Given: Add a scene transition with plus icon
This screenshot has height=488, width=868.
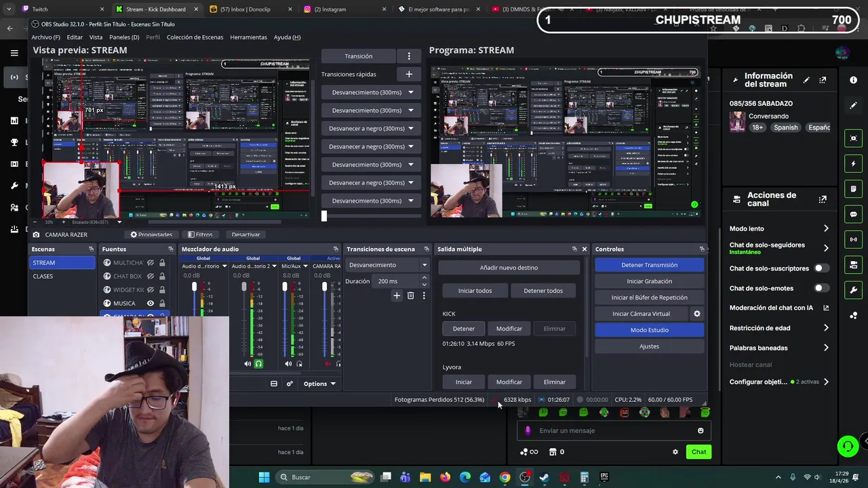Looking at the screenshot, I should (x=397, y=296).
